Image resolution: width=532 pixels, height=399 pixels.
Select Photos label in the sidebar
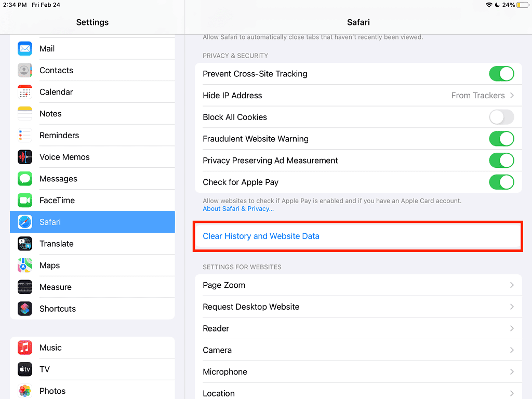pyautogui.click(x=52, y=391)
